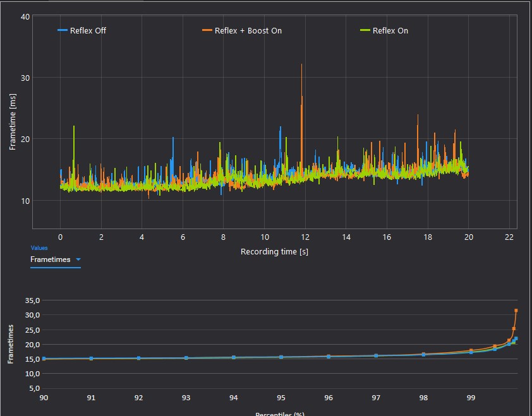Image resolution: width=532 pixels, height=416 pixels.
Task: Open the Frametimes values dropdown
Action: 56,259
